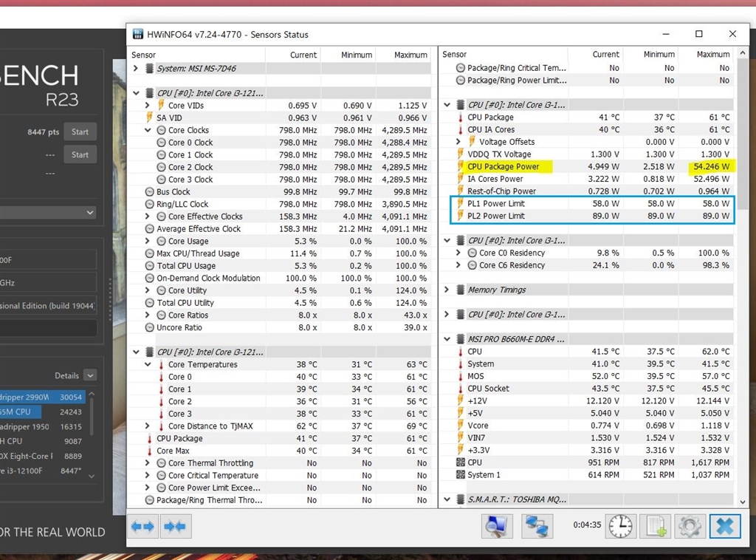Click the PL1 Power Limit lightning icon
The height and width of the screenshot is (560, 756).
tap(461, 204)
